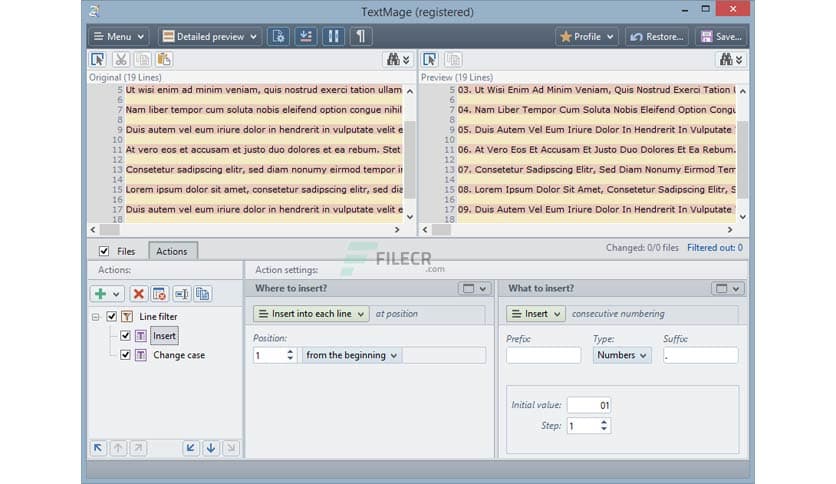Click the Duplicate action icon
The image size is (836, 484).
(x=203, y=294)
